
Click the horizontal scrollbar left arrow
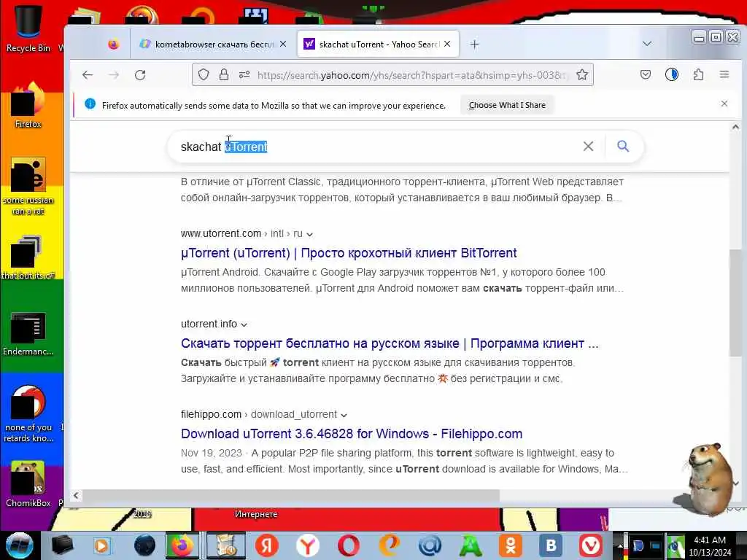(x=76, y=496)
